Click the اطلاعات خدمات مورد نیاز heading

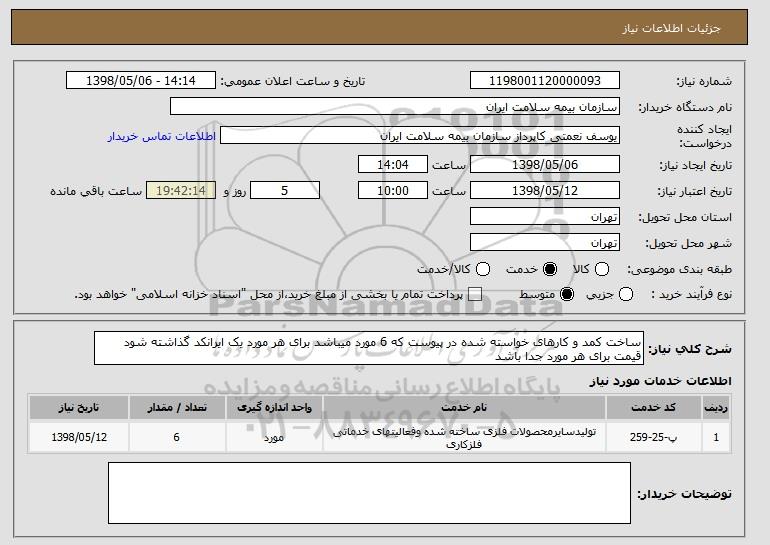(x=660, y=381)
